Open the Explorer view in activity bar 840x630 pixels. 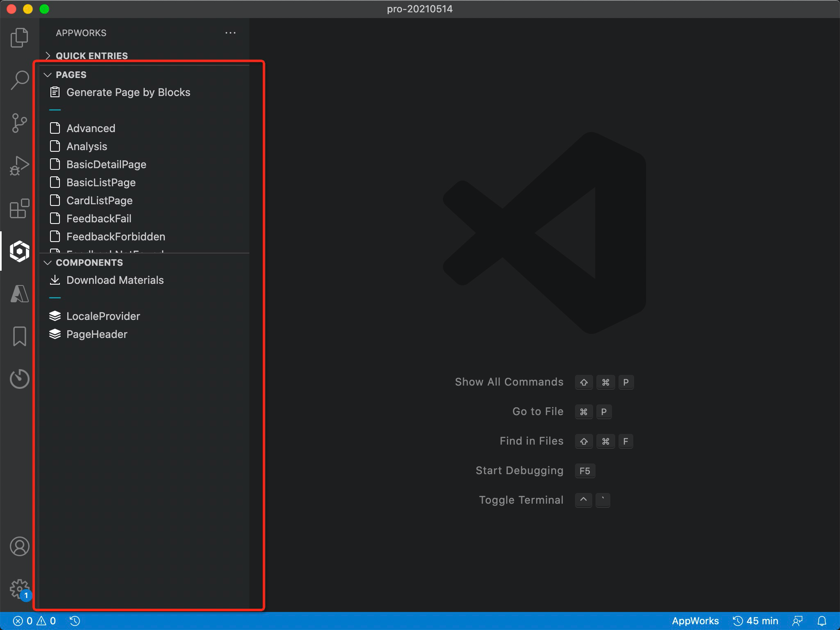click(19, 38)
